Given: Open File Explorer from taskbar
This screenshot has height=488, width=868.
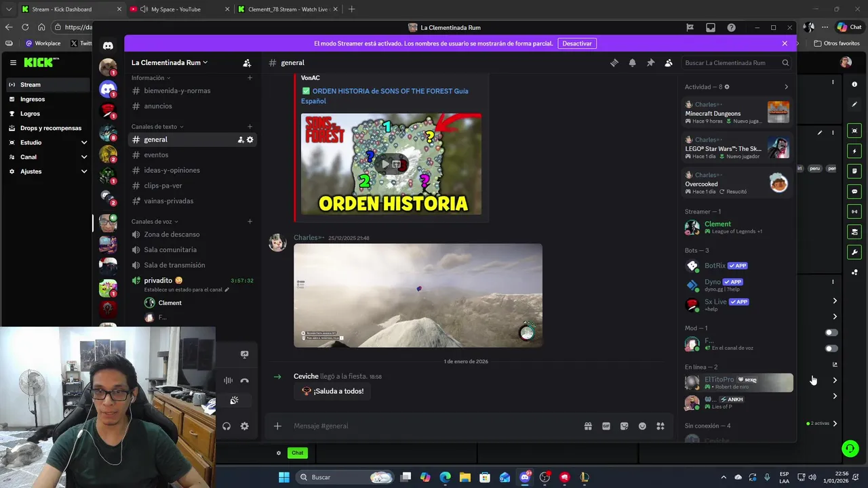Looking at the screenshot, I should point(465,477).
